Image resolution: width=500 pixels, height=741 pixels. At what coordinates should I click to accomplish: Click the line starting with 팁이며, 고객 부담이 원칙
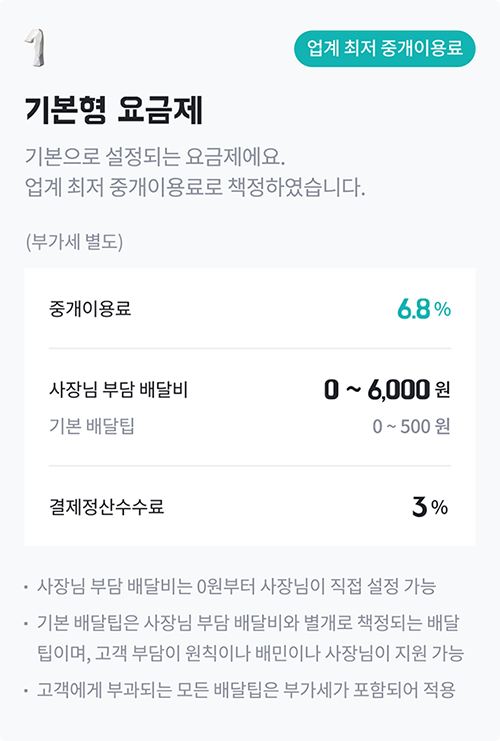[250, 653]
